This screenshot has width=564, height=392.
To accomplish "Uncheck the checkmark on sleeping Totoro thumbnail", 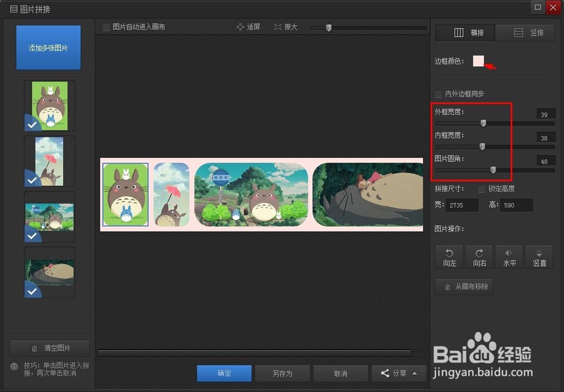I will [x=32, y=290].
